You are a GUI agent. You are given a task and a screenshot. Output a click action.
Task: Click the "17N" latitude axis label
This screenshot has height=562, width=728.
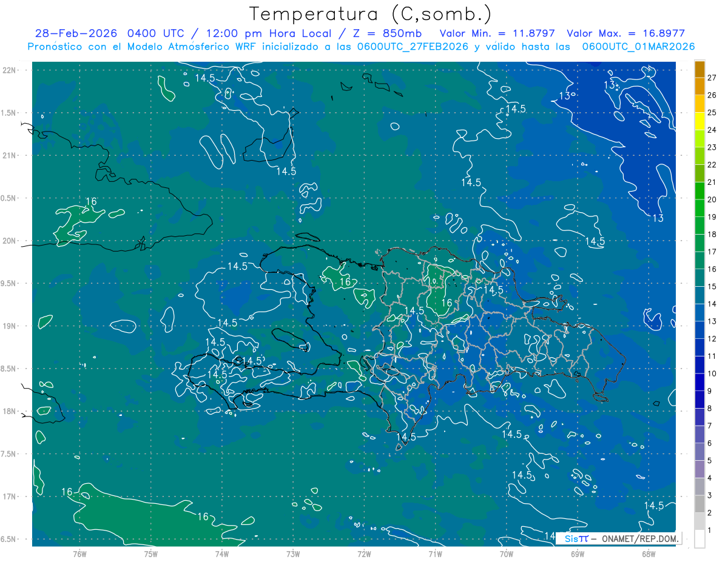point(10,497)
